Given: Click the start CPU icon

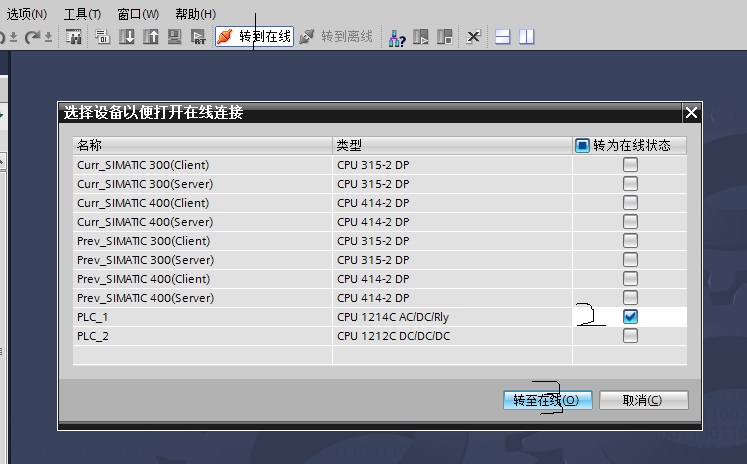Looking at the screenshot, I should pos(421,37).
